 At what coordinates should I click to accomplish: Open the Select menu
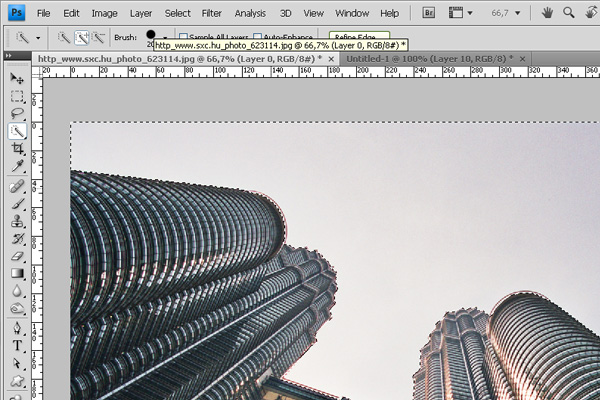point(177,13)
